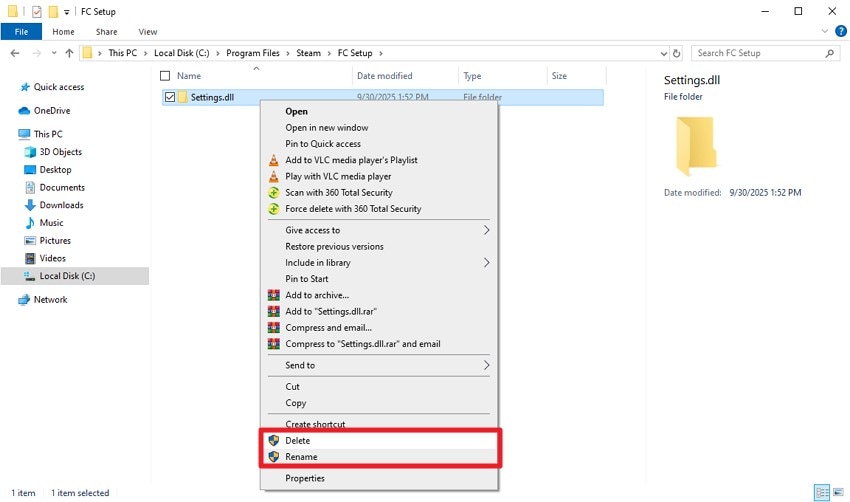Click the Forward navigation arrow
Image resolution: width=850 pixels, height=502 pixels.
(x=37, y=53)
